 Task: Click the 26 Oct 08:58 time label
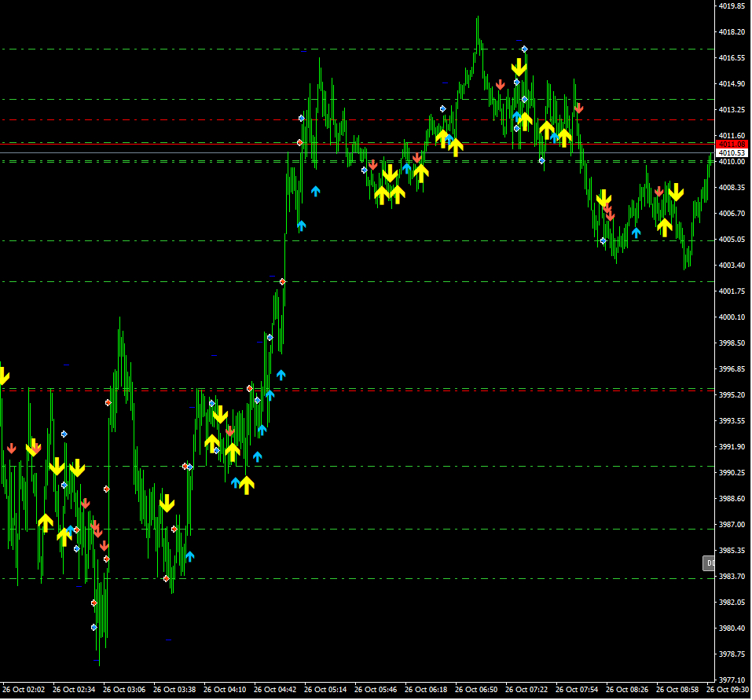pyautogui.click(x=677, y=690)
